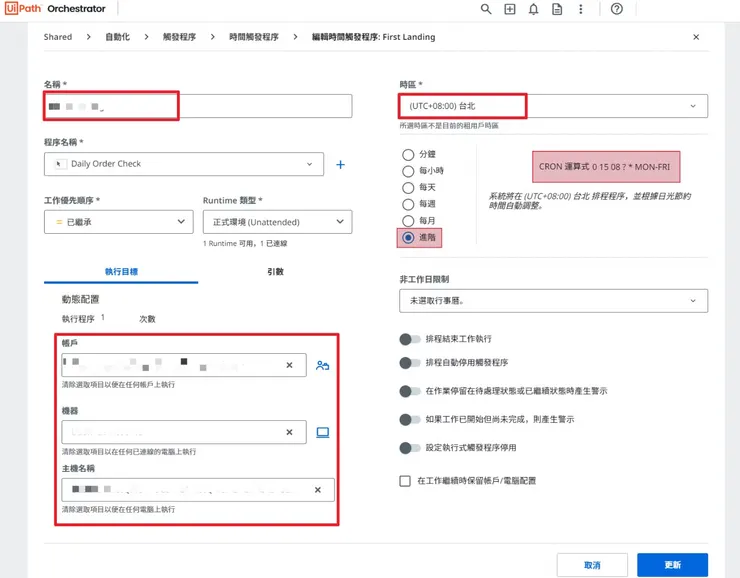Go to Shared breadcrumb
740x578 pixels.
click(x=58, y=37)
